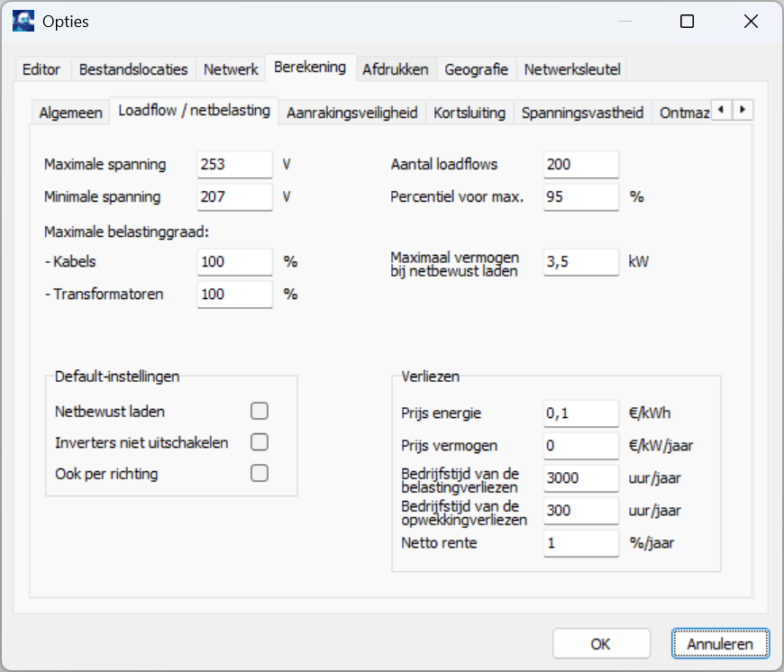784x672 pixels.
Task: Open the Geografie tab
Action: [x=477, y=68]
